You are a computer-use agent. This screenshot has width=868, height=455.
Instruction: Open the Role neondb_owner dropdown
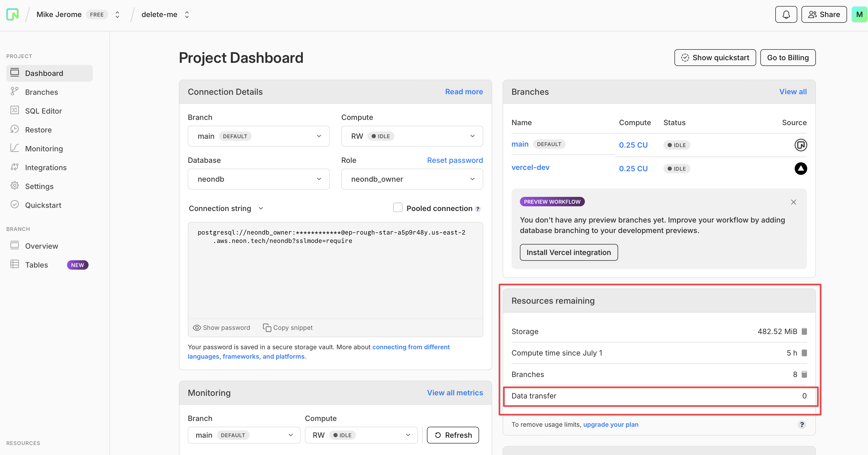click(412, 179)
